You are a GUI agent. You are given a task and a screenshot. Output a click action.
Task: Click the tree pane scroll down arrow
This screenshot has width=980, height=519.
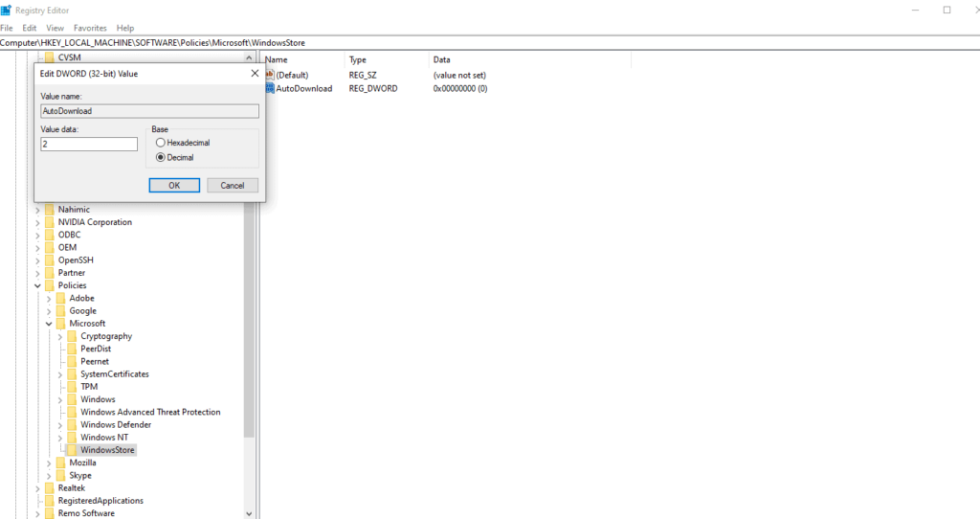click(x=249, y=513)
